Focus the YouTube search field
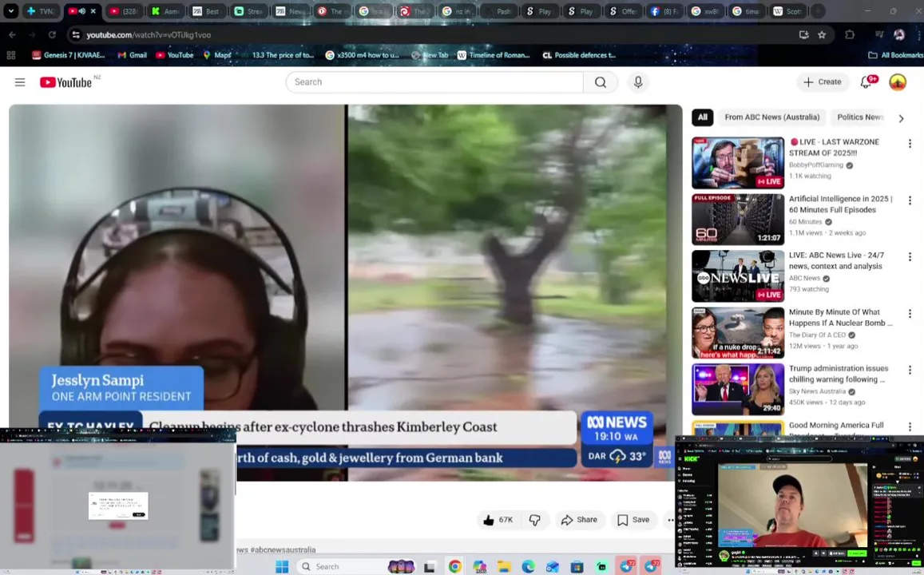The image size is (924, 575). coord(435,82)
